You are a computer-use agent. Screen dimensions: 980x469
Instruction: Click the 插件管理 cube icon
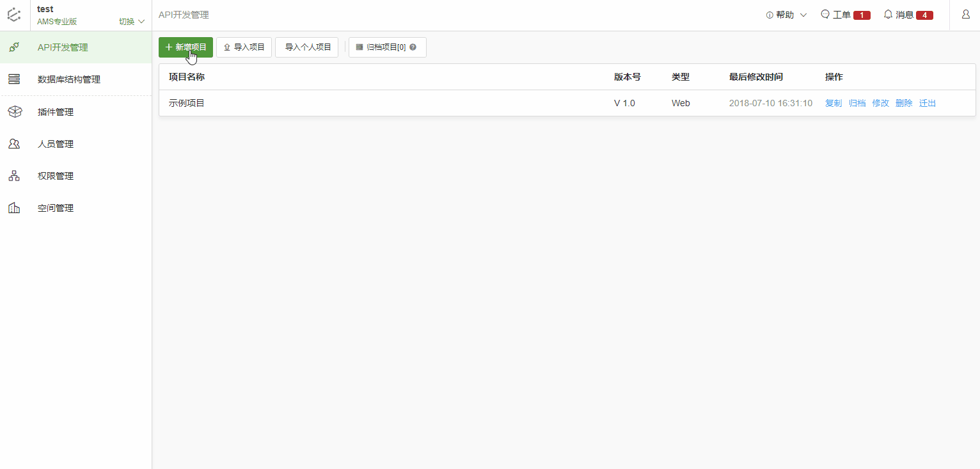click(14, 112)
